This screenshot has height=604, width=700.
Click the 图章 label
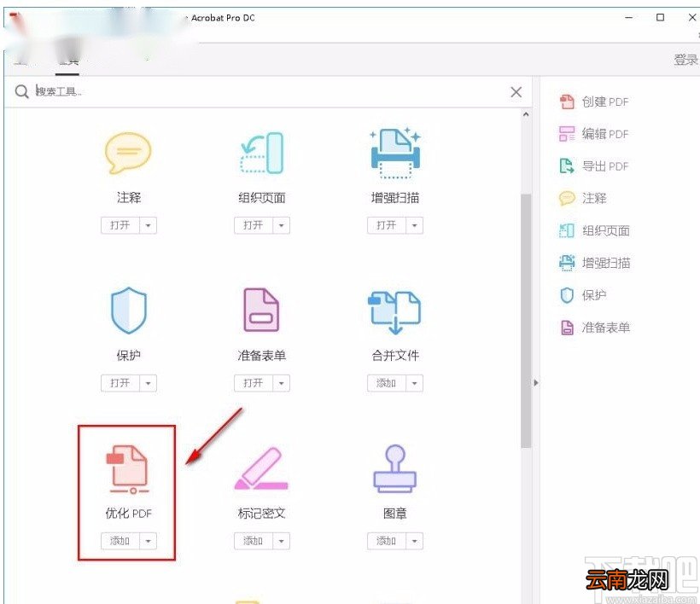(x=395, y=514)
